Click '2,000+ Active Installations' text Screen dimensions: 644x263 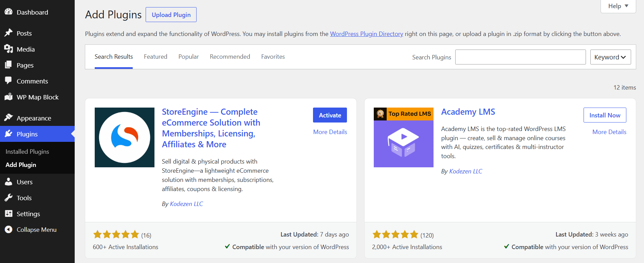[x=407, y=247]
